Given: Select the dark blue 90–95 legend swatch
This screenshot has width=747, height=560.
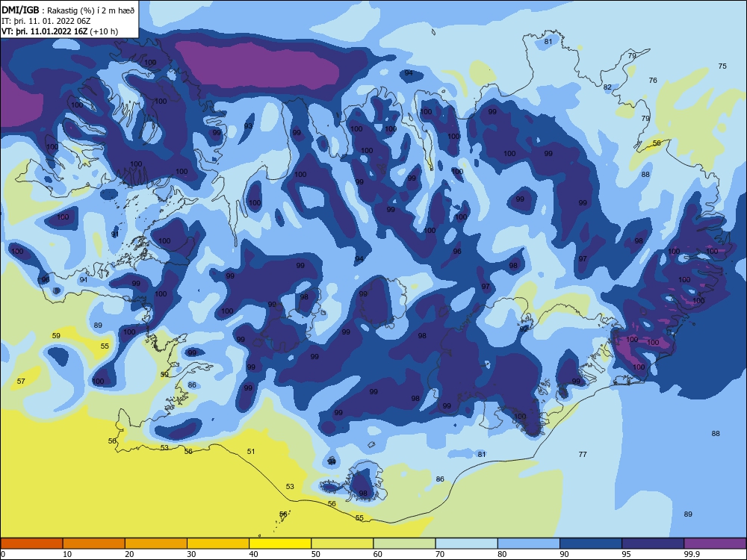Looking at the screenshot, I should pyautogui.click(x=591, y=544).
